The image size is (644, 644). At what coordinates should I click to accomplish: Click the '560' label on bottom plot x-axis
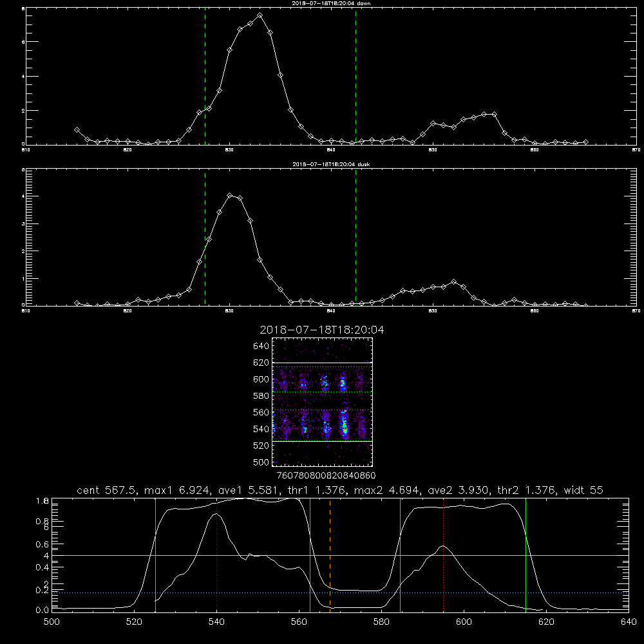point(299,622)
